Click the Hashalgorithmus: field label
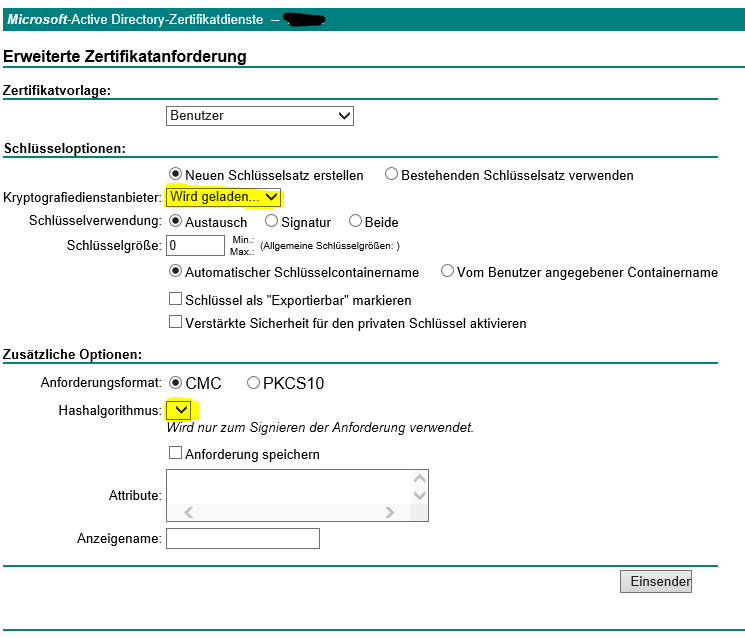Screen dimensions: 745x638 click(110, 410)
